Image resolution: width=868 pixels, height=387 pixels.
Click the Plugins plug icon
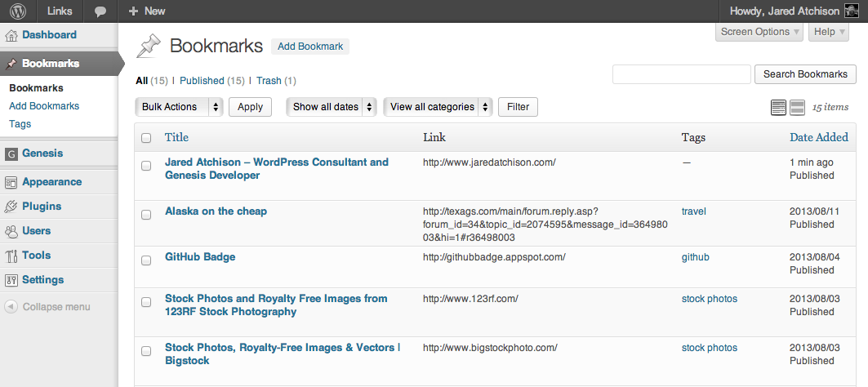[11, 207]
